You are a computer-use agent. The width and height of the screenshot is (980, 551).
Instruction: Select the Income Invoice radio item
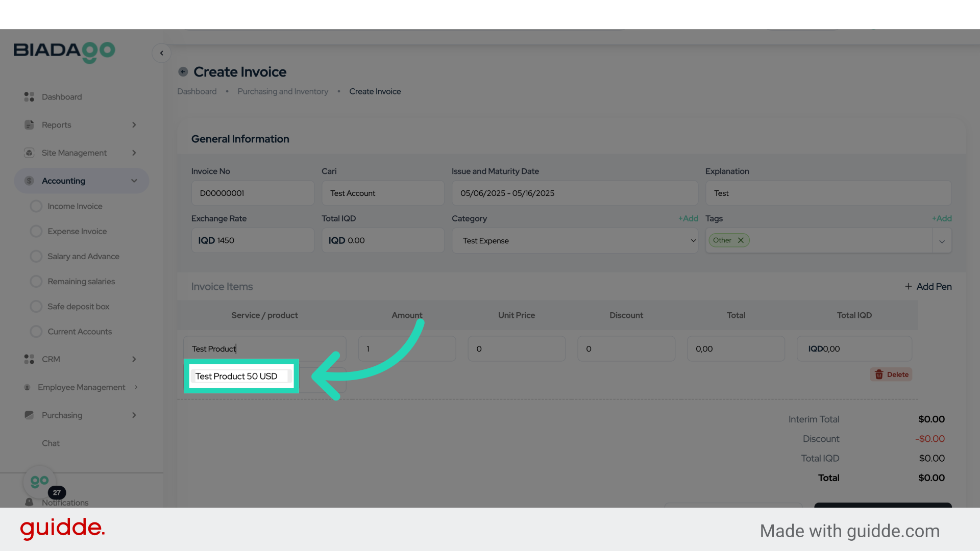point(36,206)
